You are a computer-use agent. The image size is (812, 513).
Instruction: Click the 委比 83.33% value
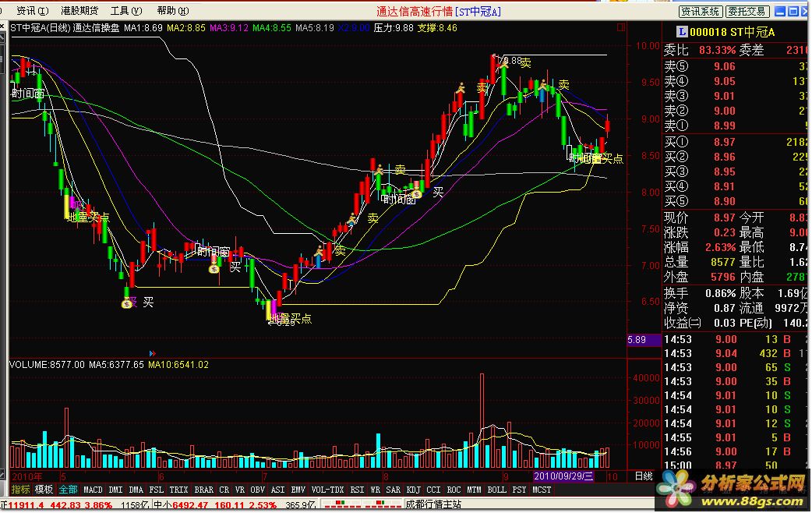click(717, 50)
